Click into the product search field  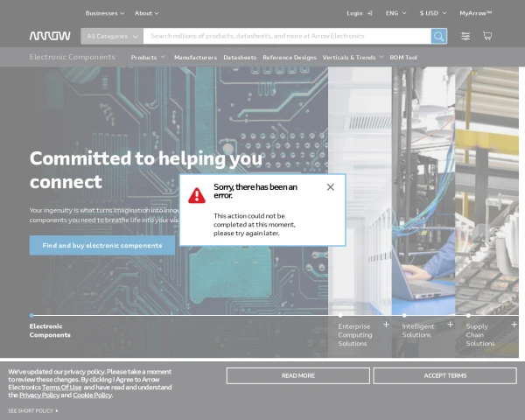(x=287, y=36)
